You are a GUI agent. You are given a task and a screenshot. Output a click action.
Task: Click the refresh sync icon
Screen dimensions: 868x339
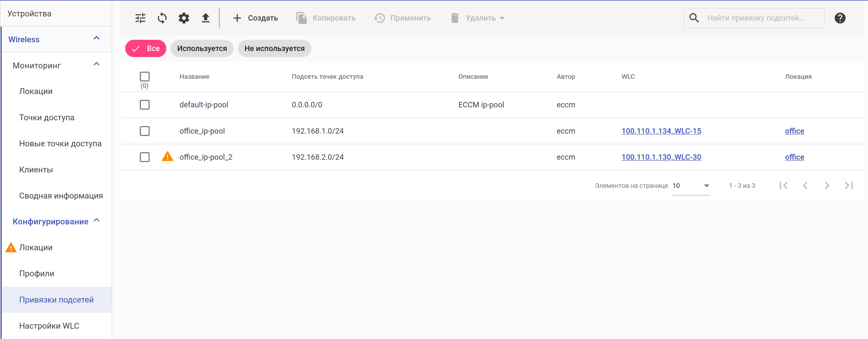(x=162, y=18)
